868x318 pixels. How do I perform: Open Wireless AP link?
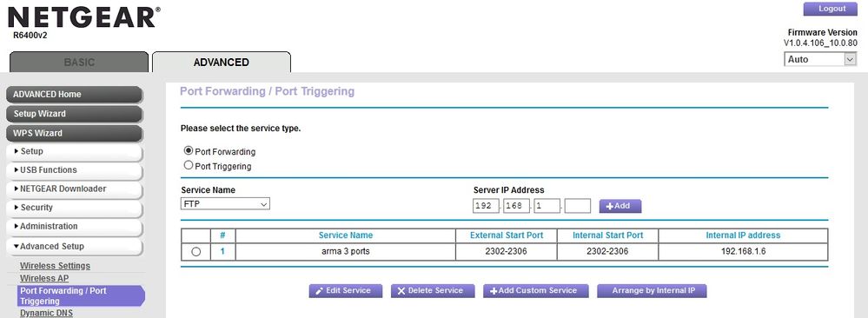point(44,278)
